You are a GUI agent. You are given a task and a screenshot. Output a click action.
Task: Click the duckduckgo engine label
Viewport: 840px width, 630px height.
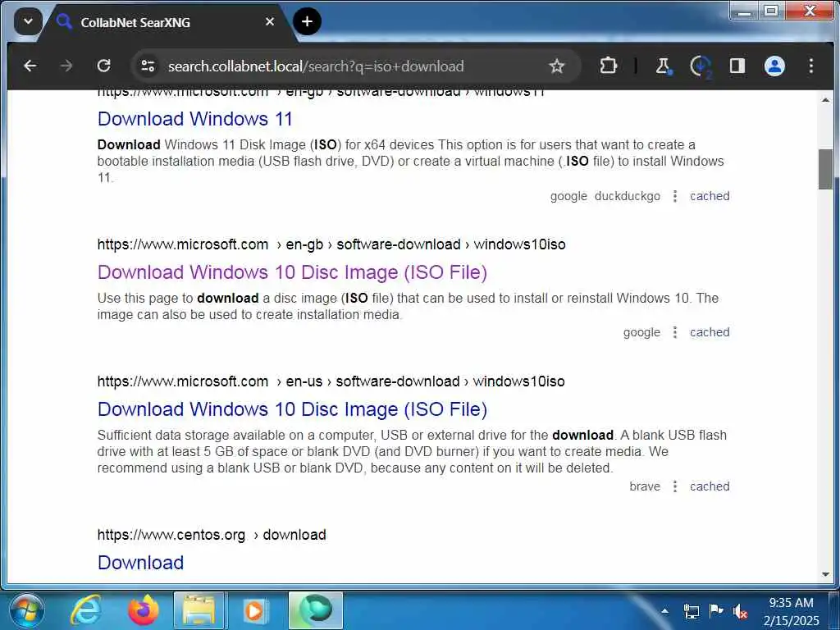(628, 196)
